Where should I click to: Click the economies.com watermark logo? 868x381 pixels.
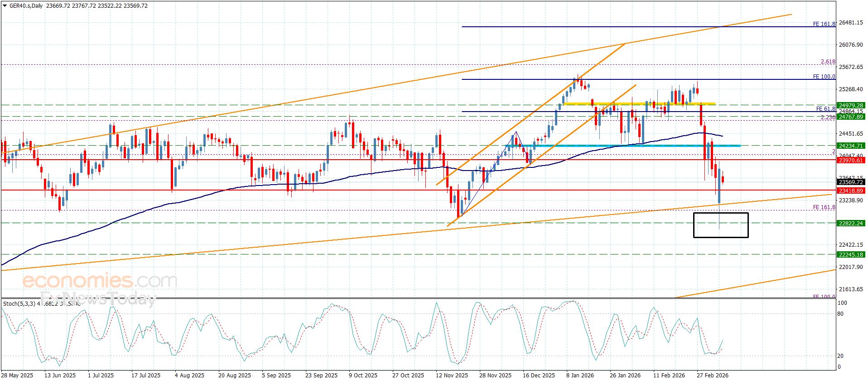(x=100, y=281)
